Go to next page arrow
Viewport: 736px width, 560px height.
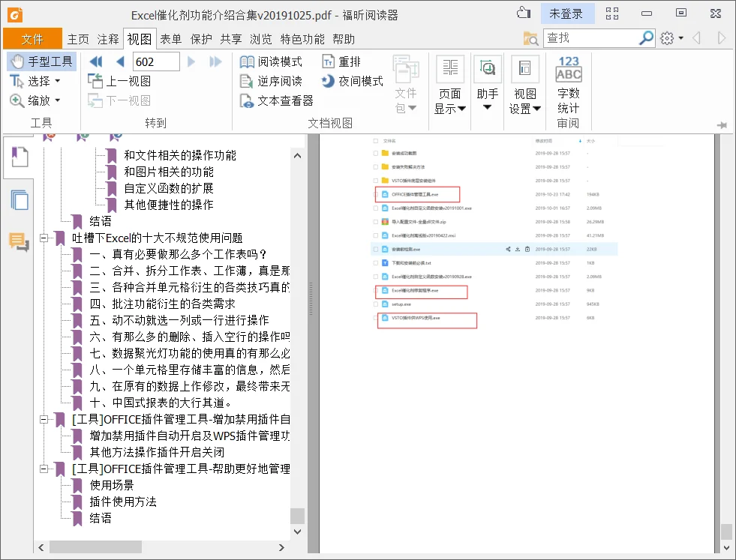coord(191,62)
